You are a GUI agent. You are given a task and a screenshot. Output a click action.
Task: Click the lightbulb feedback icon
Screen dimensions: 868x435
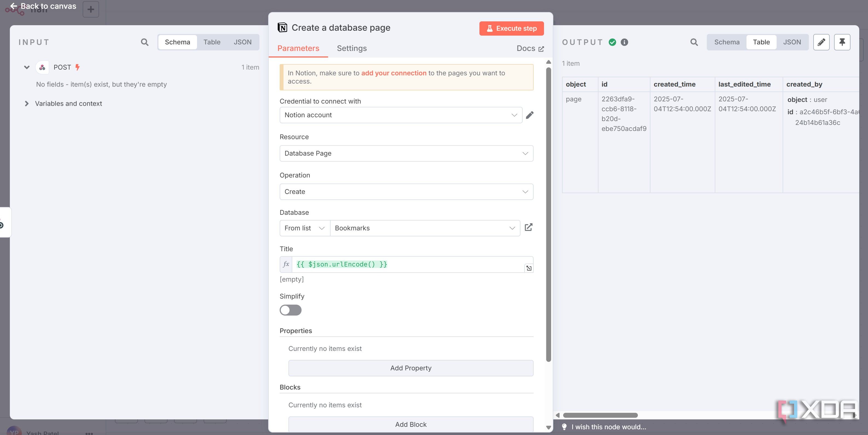click(564, 427)
